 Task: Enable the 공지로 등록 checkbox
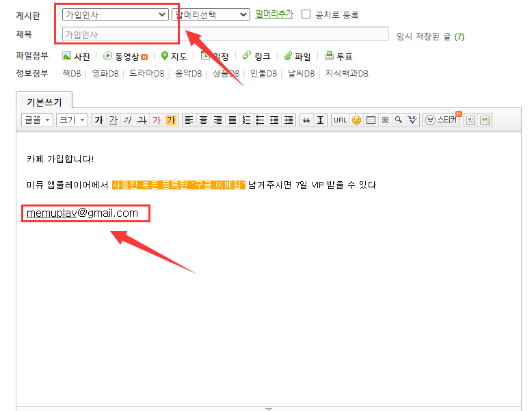[x=306, y=14]
